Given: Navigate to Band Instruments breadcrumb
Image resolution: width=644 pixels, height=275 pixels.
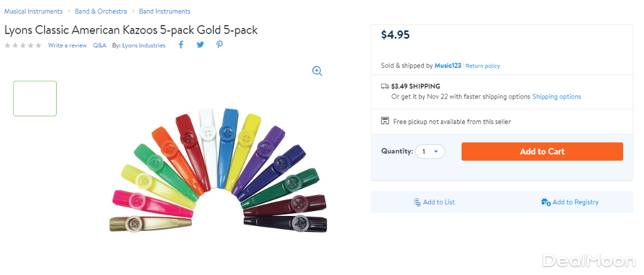Looking at the screenshot, I should click(x=165, y=11).
